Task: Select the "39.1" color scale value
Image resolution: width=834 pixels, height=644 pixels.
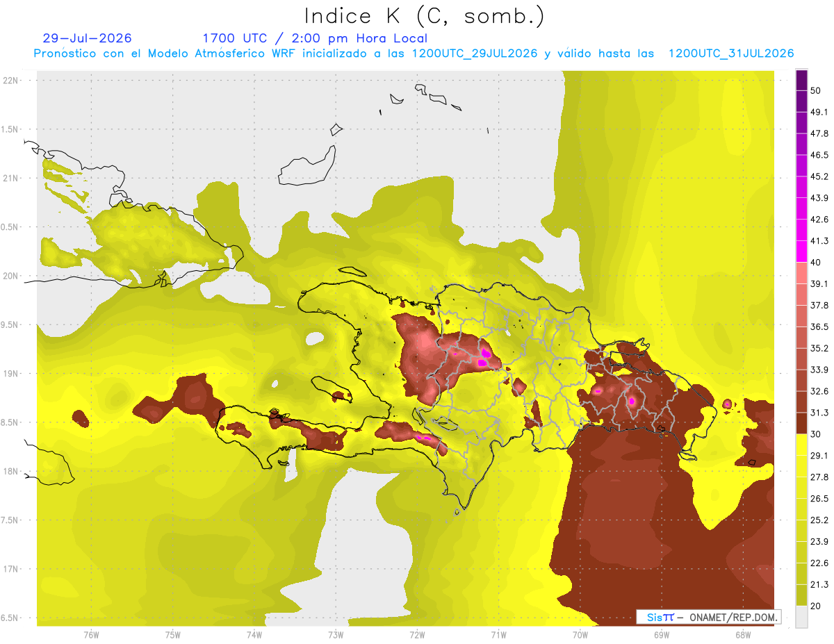Action: click(x=819, y=284)
